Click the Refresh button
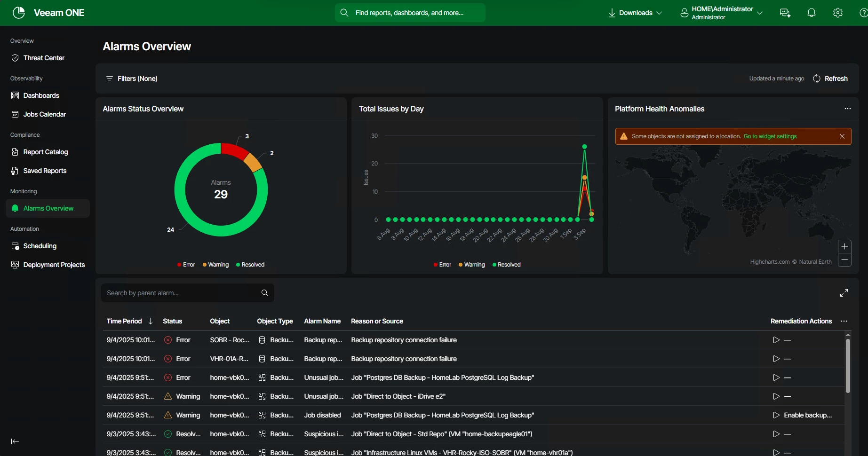 click(x=830, y=79)
